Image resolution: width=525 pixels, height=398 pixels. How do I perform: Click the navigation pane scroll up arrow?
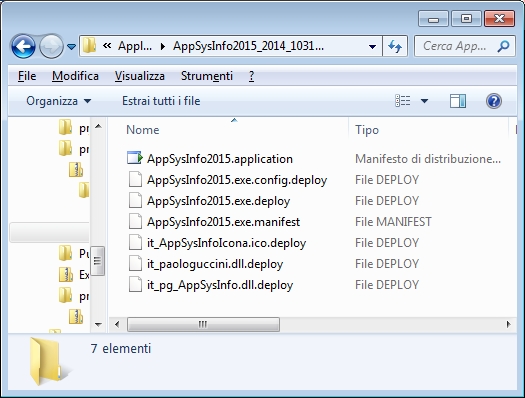[98, 126]
